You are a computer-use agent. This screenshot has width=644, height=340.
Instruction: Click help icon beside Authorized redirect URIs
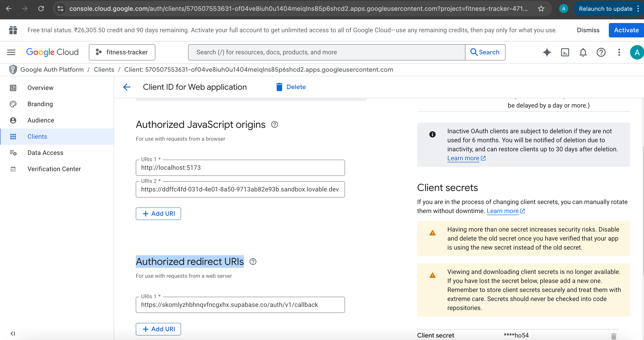(253, 262)
